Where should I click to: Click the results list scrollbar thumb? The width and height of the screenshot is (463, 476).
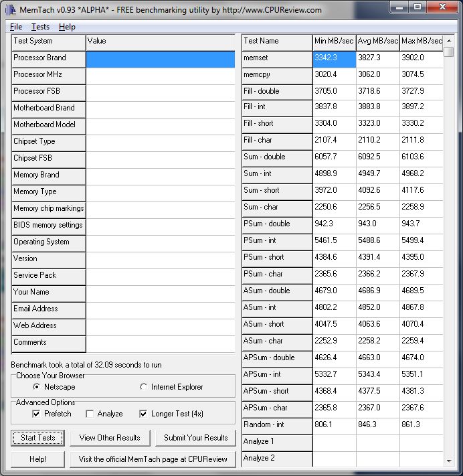[x=449, y=52]
